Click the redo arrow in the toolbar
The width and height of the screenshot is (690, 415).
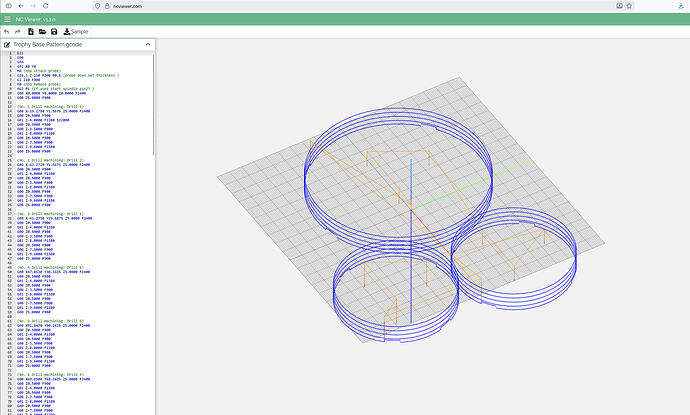(19, 31)
